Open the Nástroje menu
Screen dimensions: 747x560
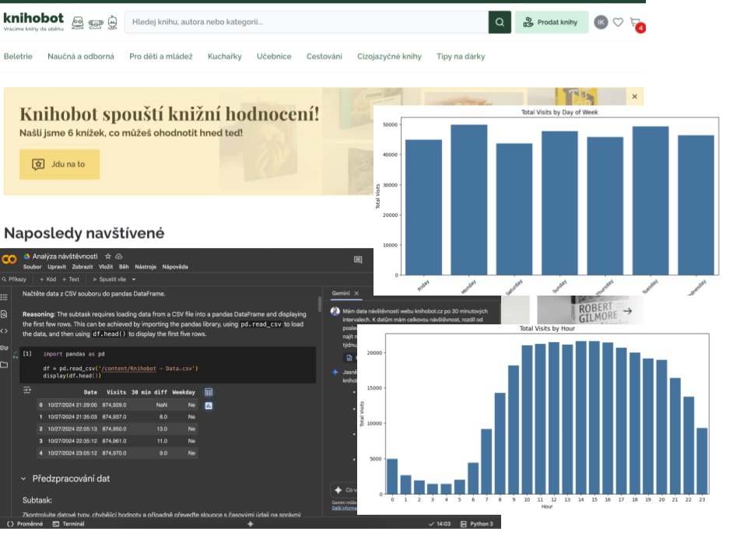[146, 267]
